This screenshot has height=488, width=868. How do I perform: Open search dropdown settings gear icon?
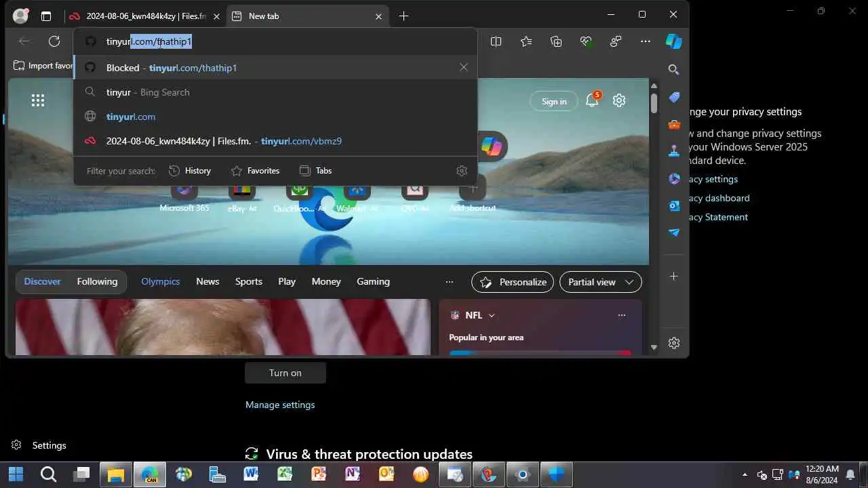tap(462, 171)
